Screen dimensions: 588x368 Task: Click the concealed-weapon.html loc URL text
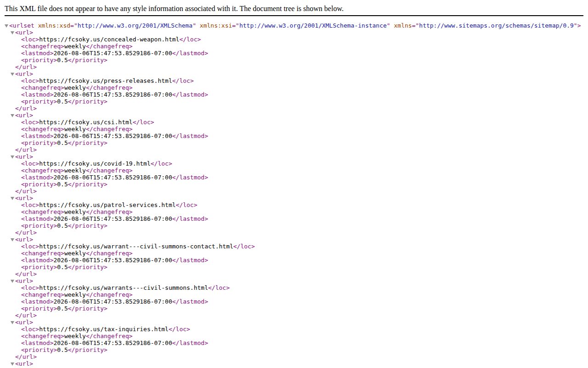point(109,40)
